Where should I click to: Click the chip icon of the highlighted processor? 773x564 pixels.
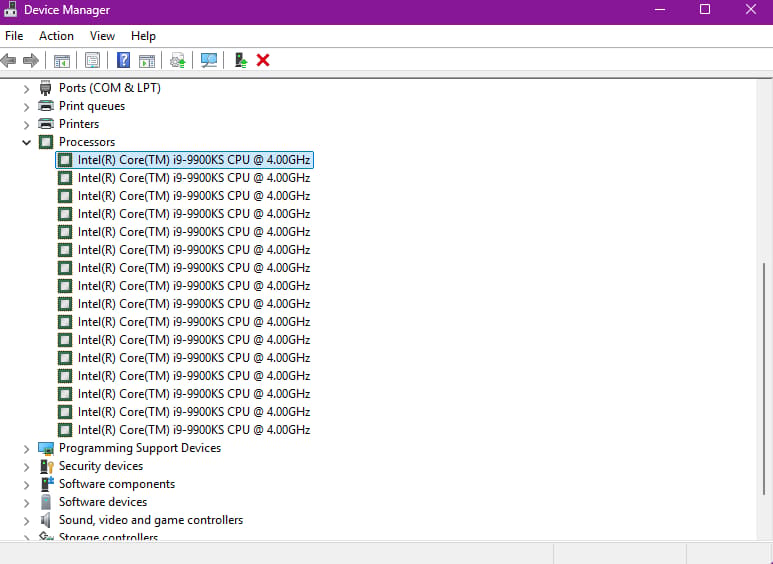[65, 160]
